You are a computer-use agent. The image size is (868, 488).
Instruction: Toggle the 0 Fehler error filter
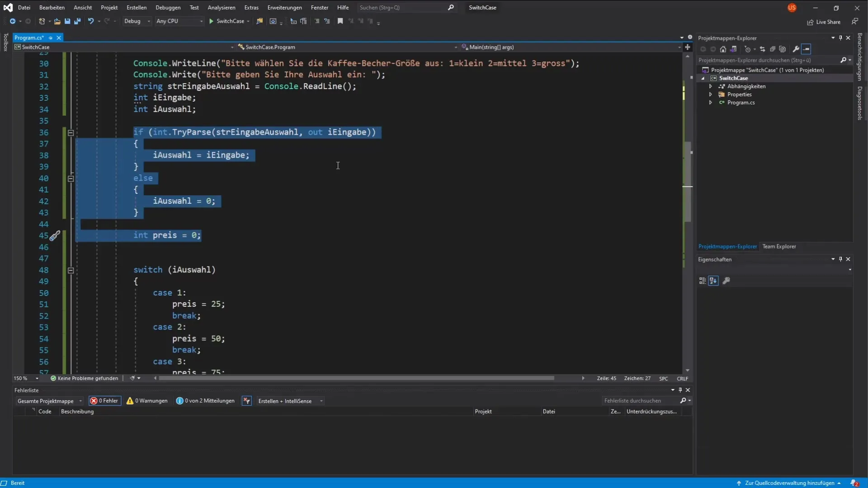[x=104, y=401]
